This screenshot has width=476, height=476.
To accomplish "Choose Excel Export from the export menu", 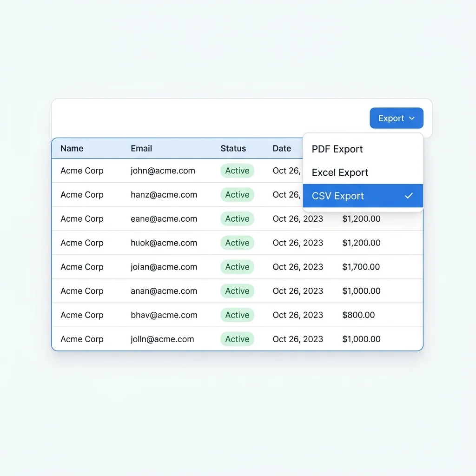I will coord(339,172).
